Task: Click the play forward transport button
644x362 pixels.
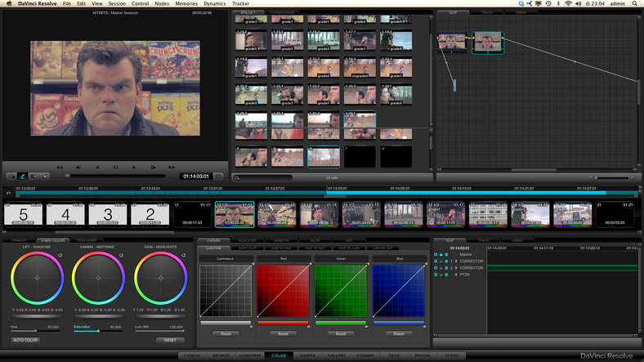Action: coord(134,168)
